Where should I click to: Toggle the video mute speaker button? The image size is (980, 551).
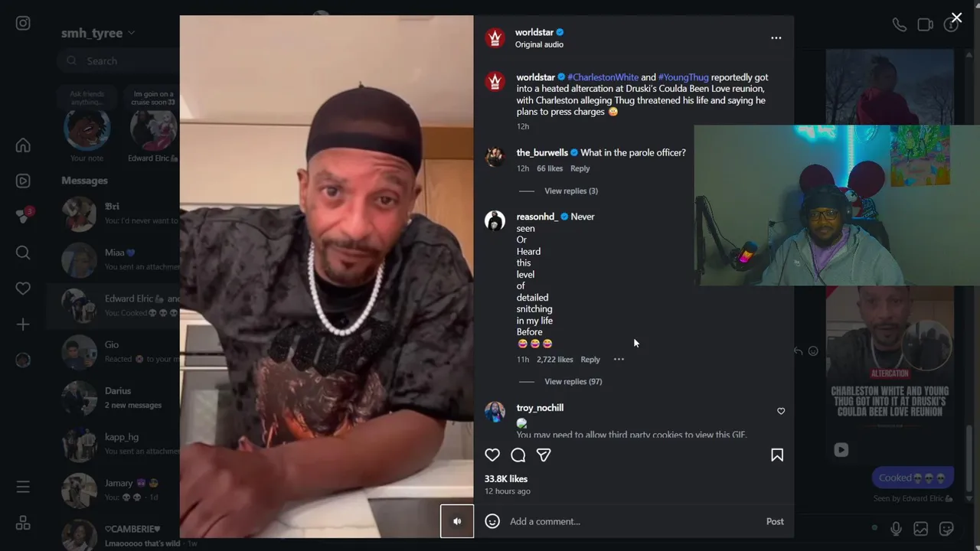[457, 521]
